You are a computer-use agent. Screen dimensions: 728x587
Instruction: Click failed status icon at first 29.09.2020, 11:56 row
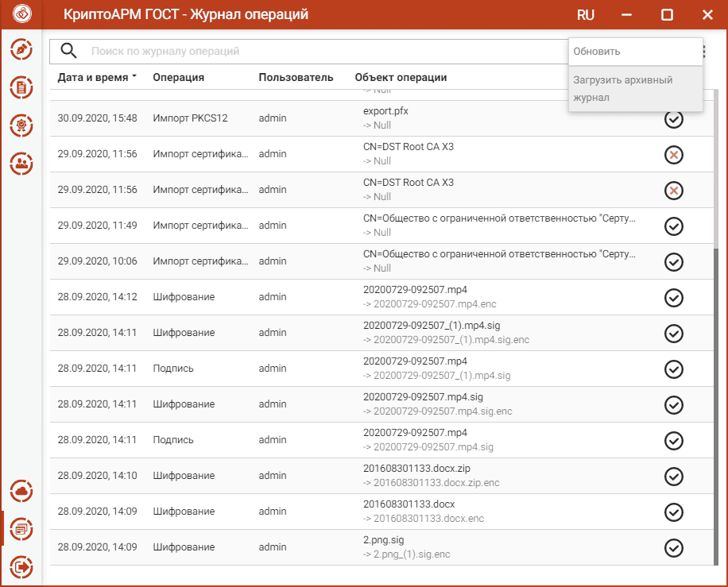click(x=674, y=155)
